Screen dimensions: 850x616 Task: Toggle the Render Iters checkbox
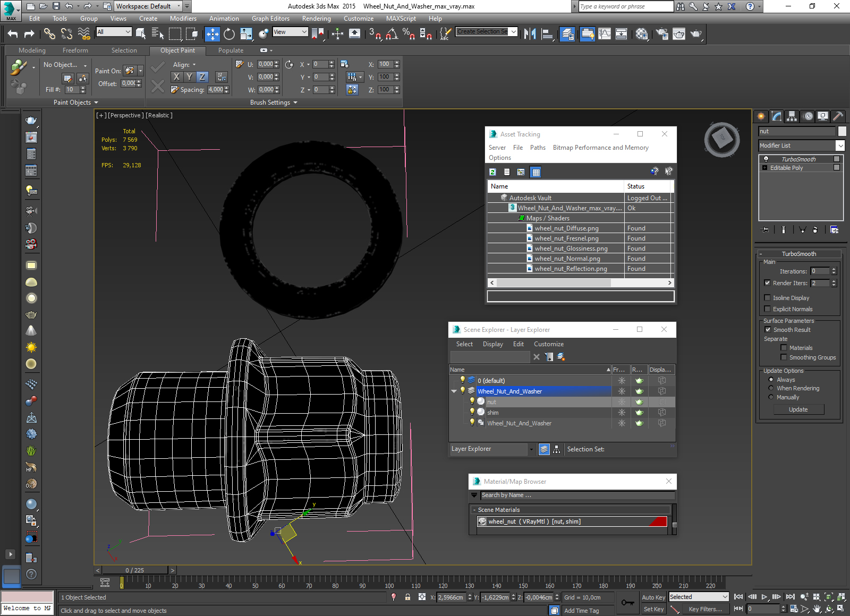point(767,283)
